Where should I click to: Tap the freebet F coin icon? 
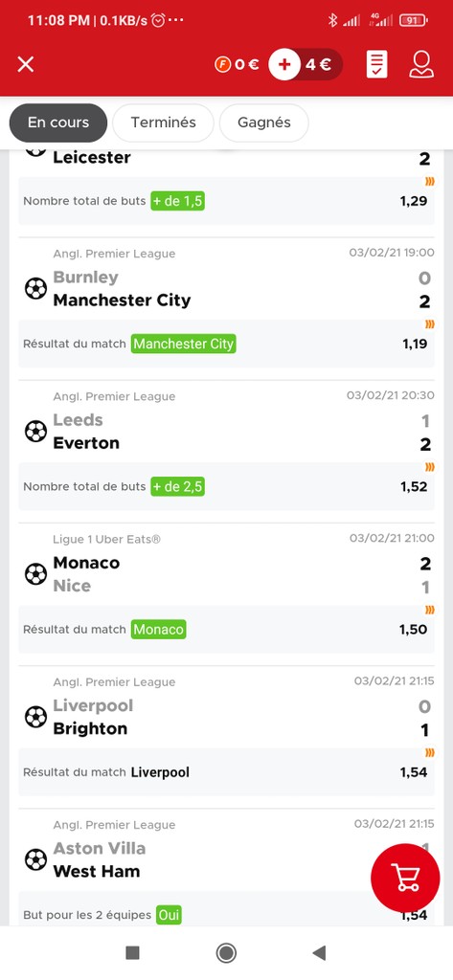pos(222,64)
